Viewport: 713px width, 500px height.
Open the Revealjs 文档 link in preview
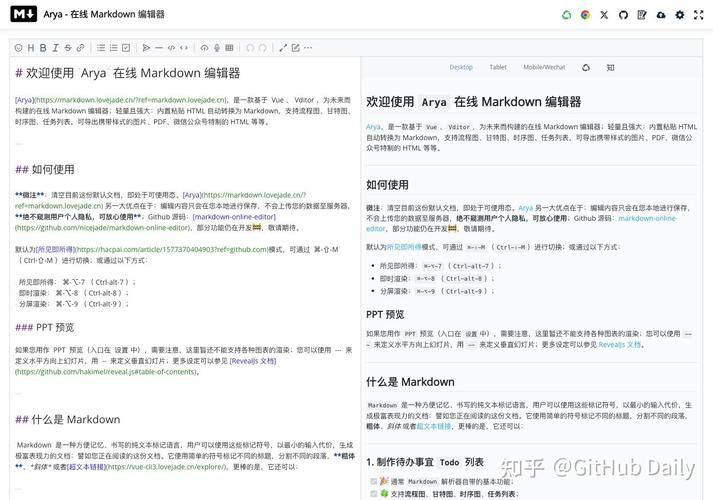[x=620, y=345]
